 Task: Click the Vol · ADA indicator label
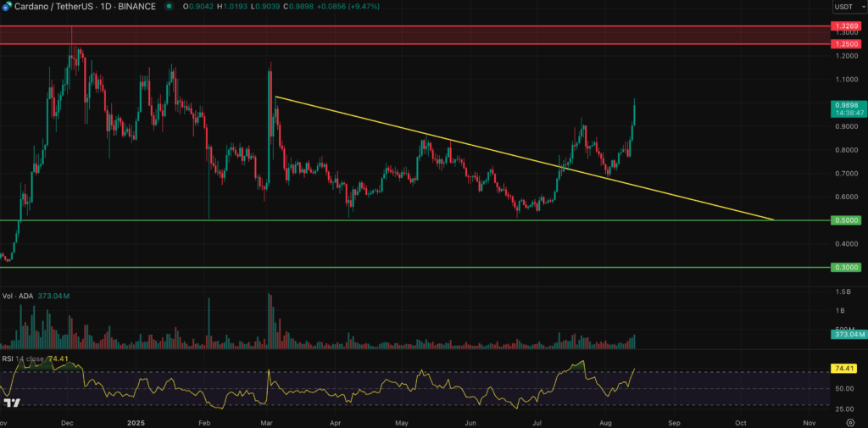[x=19, y=297]
